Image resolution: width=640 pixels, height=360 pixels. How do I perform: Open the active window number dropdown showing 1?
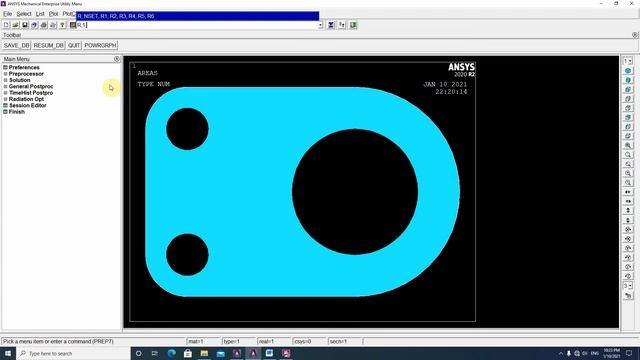628,61
